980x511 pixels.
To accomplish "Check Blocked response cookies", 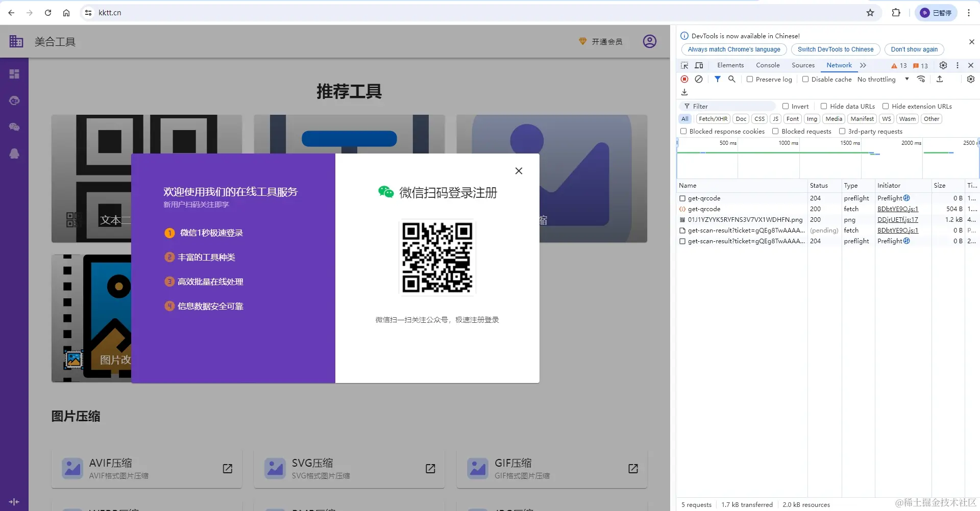I will pyautogui.click(x=683, y=131).
